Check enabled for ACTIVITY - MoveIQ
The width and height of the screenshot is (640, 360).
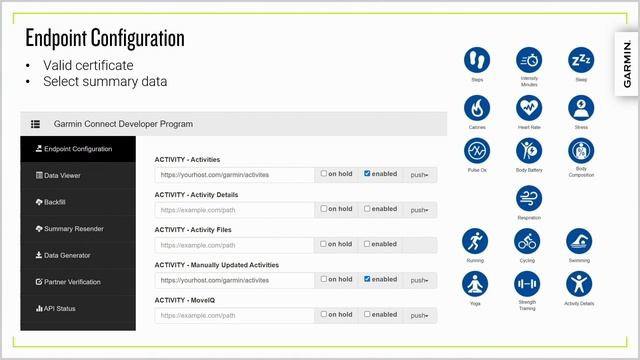[367, 314]
